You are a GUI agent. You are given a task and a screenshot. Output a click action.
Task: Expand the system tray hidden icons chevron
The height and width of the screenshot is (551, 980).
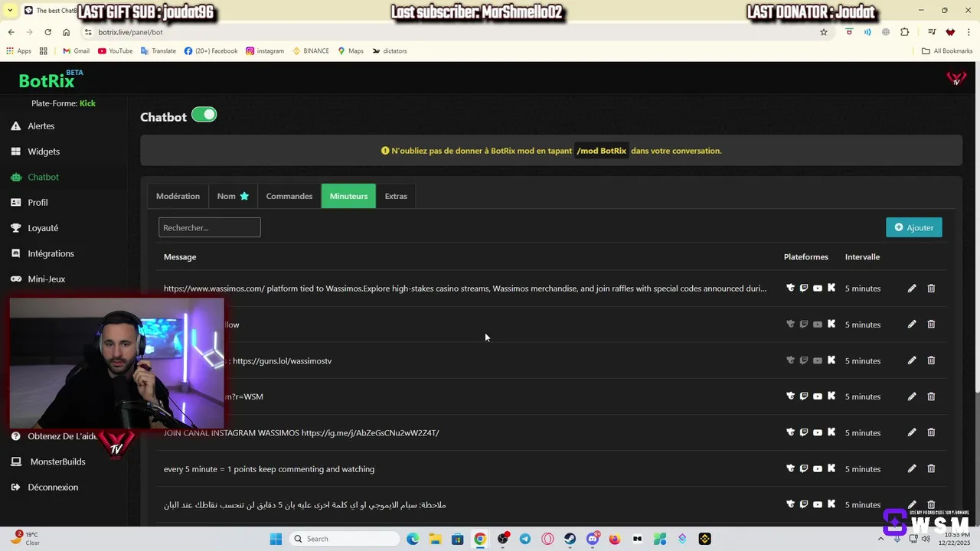880,539
